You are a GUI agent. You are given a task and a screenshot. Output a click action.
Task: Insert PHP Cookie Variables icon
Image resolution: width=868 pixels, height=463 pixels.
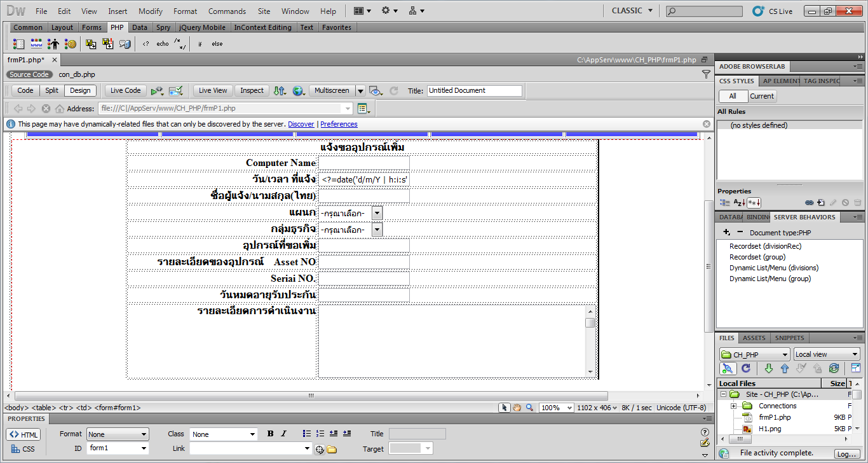71,44
